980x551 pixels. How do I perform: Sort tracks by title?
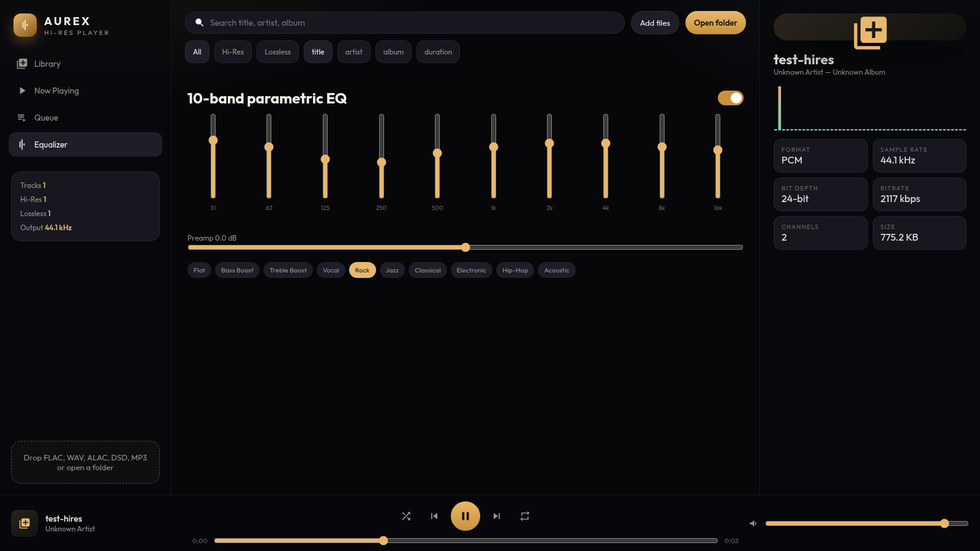point(318,52)
